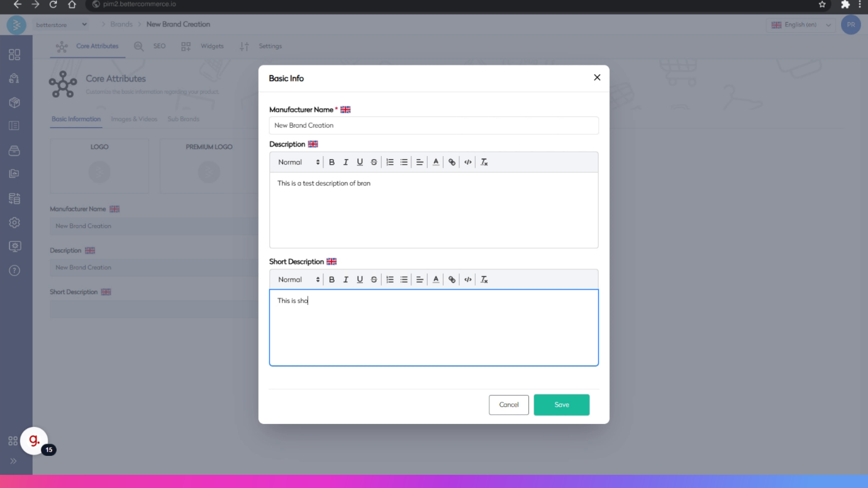
Task: Apply strikethrough in the Short Description toolbar
Action: (x=374, y=280)
